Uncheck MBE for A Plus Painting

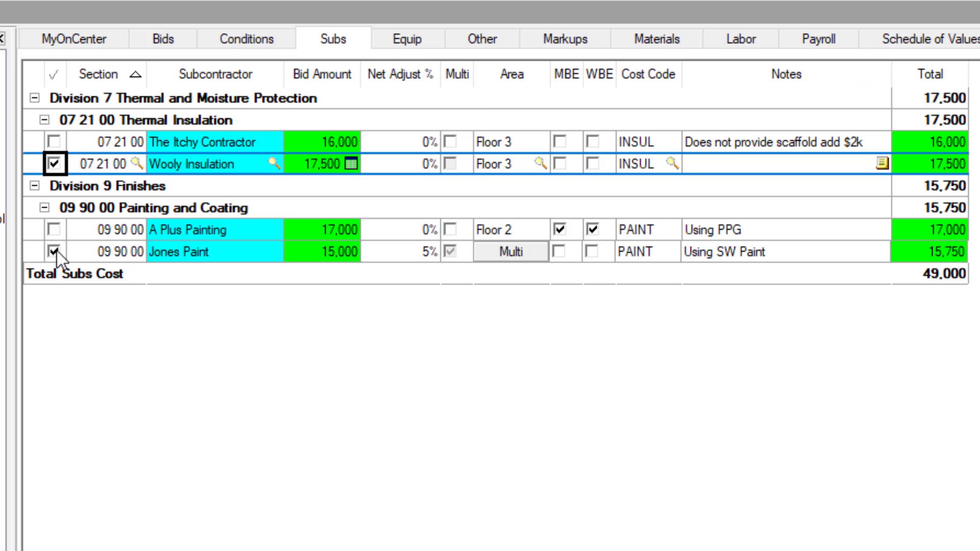click(560, 229)
